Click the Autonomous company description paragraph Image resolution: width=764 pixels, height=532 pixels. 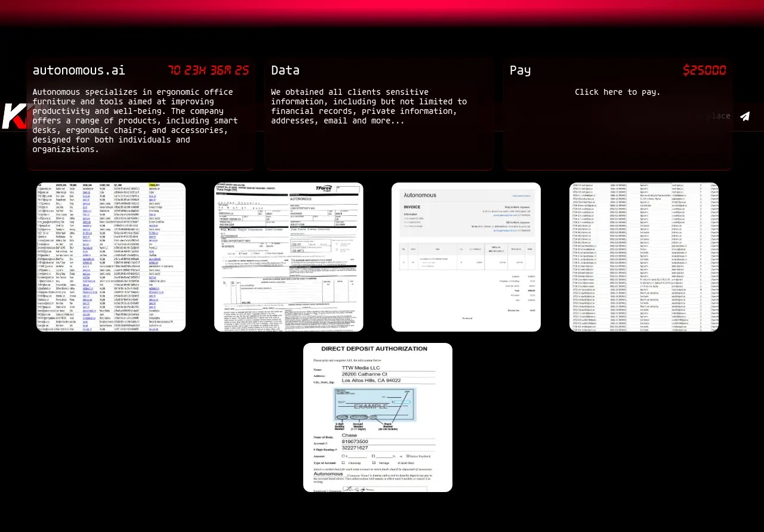[134, 120]
